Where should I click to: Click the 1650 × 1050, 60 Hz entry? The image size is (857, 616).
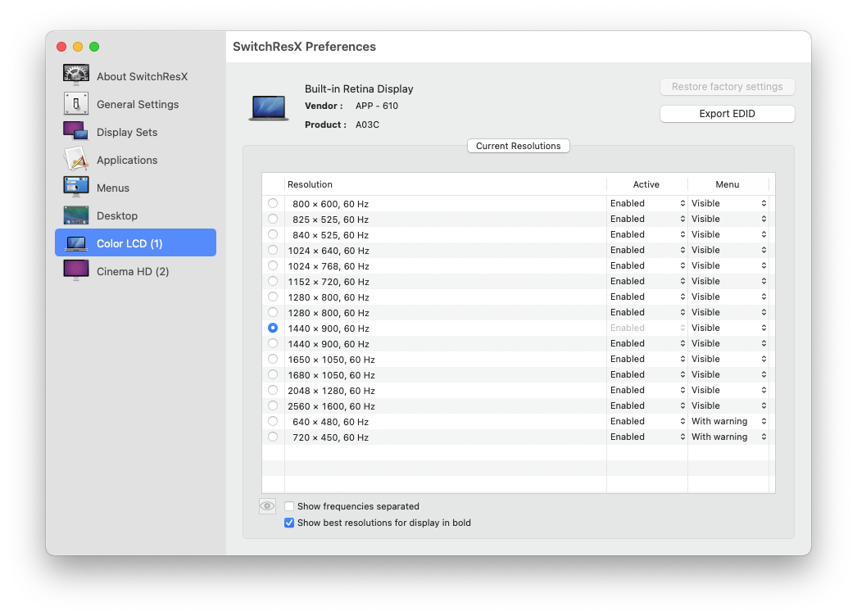point(331,360)
